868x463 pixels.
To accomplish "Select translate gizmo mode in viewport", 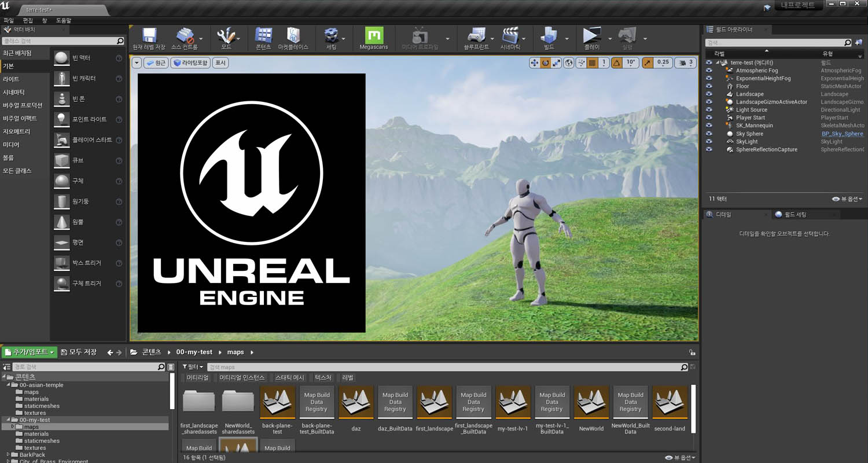I will click(535, 63).
